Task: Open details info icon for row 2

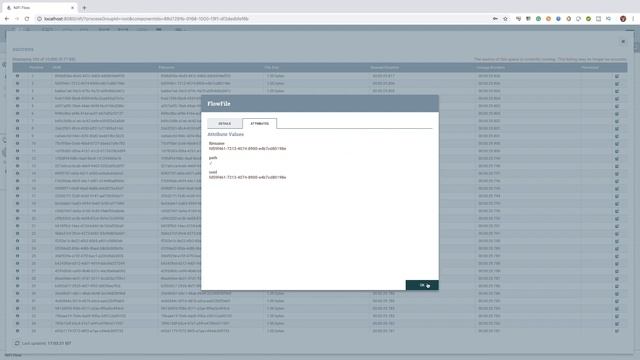Action: click(x=18, y=83)
